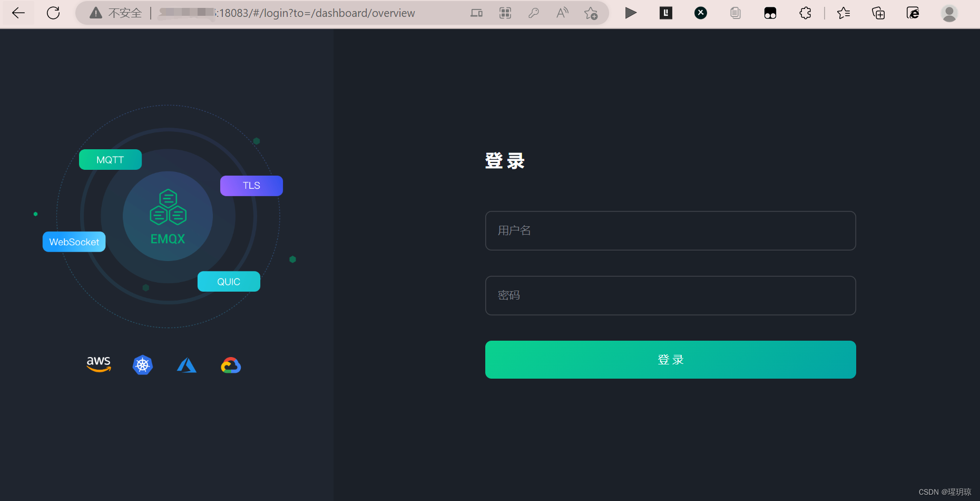Open the device screen cast icon
980x501 pixels.
(x=476, y=13)
